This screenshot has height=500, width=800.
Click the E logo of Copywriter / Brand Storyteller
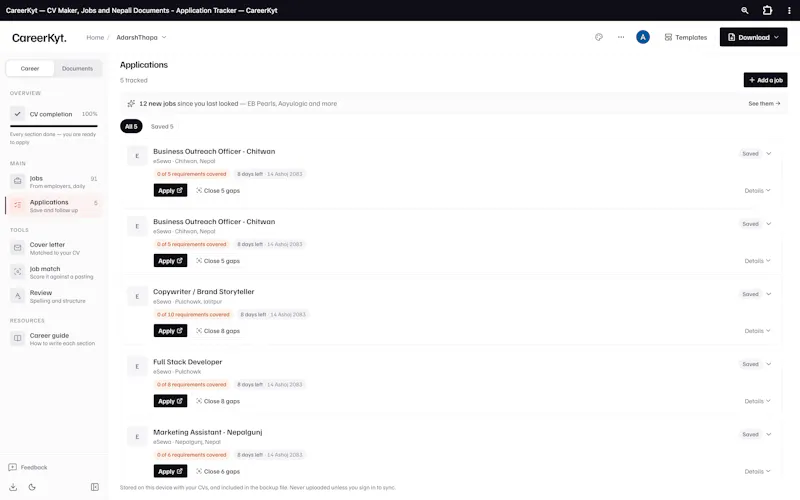(x=137, y=296)
